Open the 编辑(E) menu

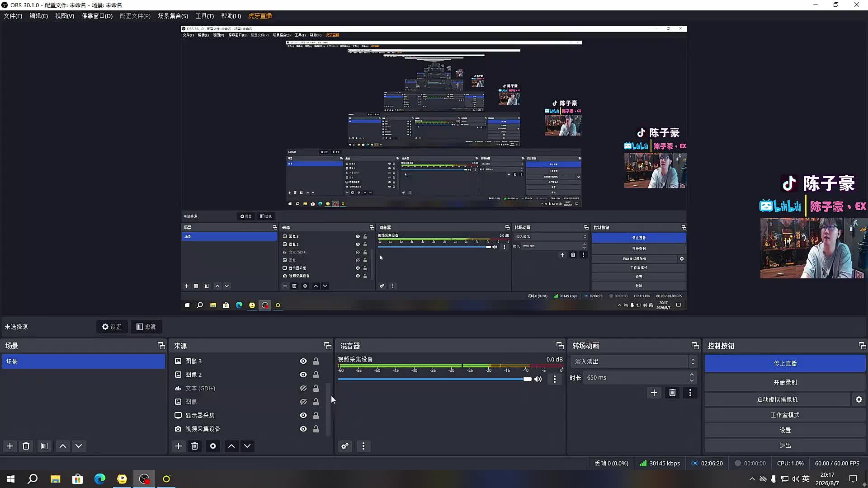click(38, 16)
